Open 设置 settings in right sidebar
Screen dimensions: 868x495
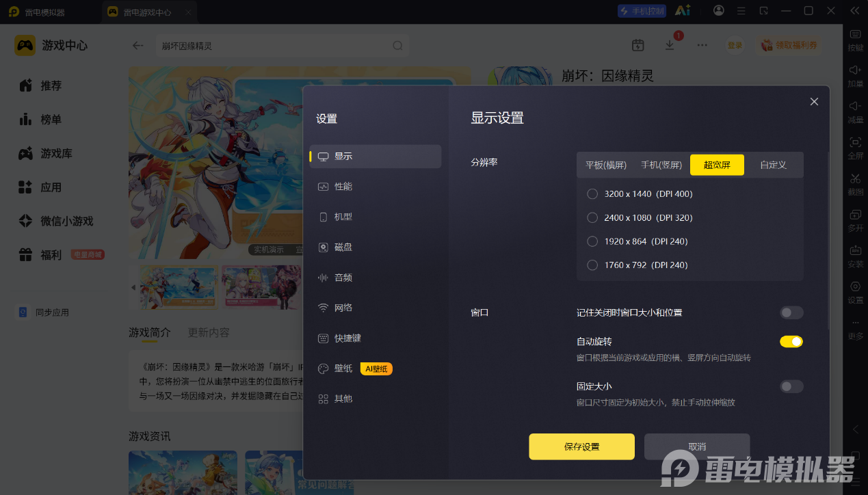pyautogui.click(x=856, y=292)
